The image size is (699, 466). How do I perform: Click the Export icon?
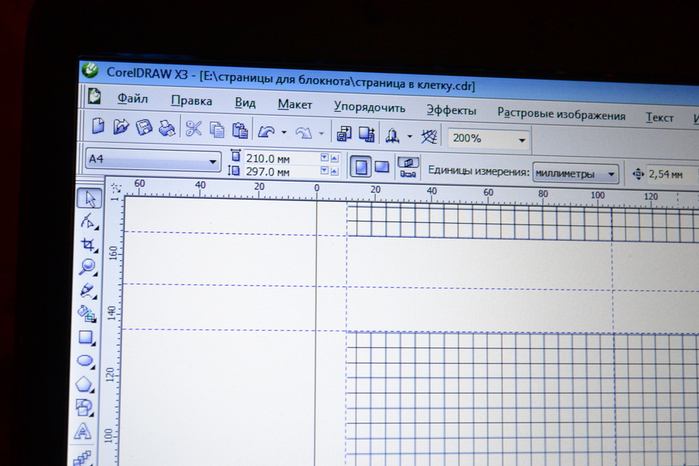tap(366, 134)
